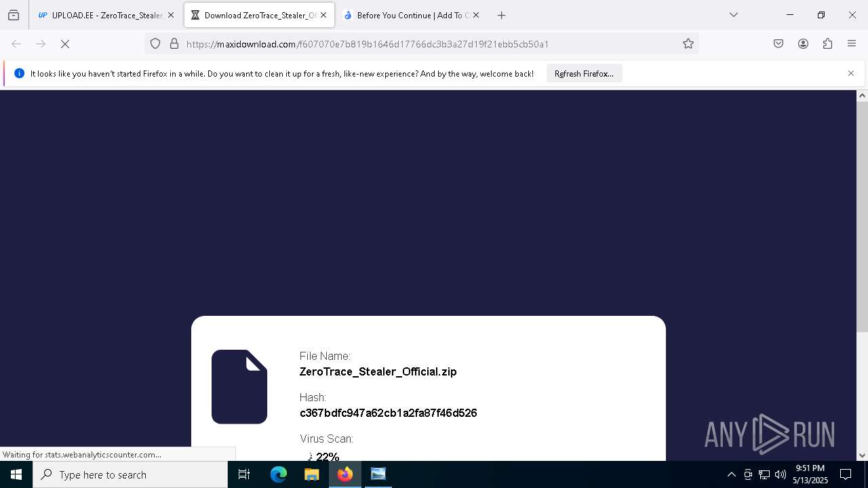Screen dimensions: 868x488
Task: Open network settings tray icon
Action: click(764, 474)
